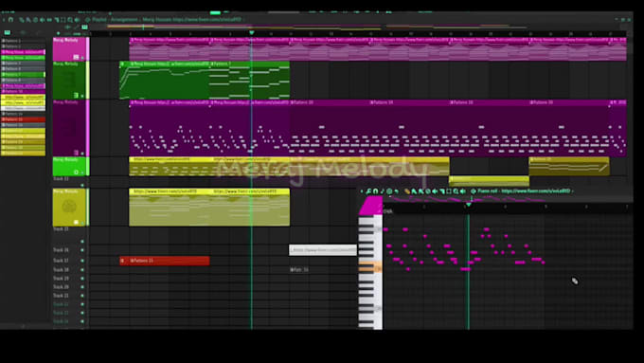
Task: Select the Playlist Draw pencil tool
Action: pos(22,20)
